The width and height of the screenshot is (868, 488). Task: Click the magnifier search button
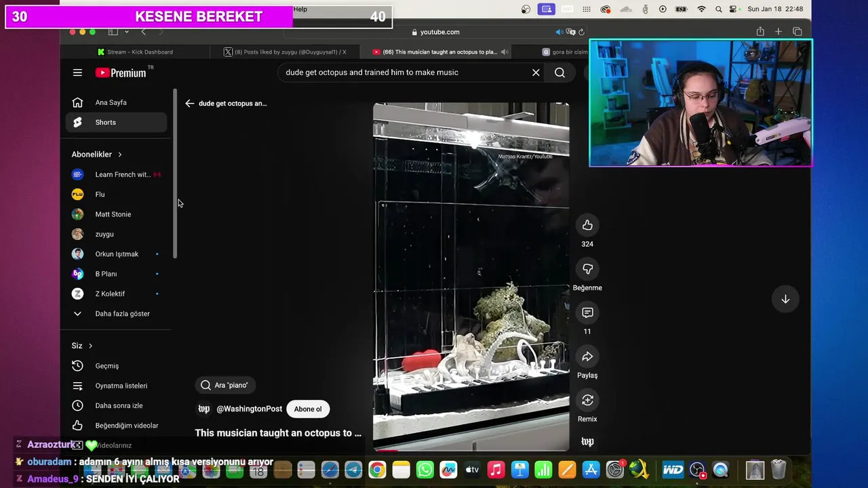click(559, 73)
